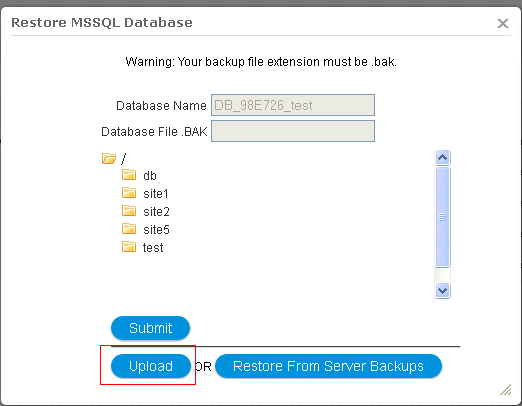The image size is (522, 406).
Task: Click the site2 folder icon
Action: tap(129, 211)
